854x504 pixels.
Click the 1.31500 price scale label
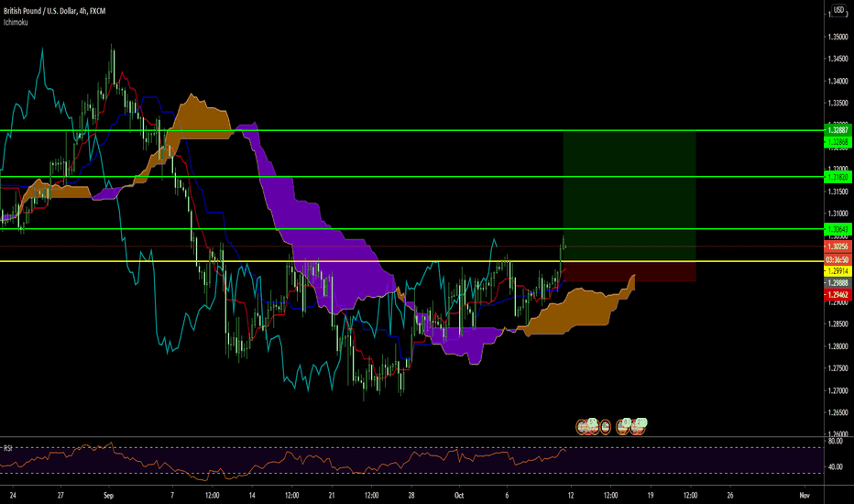[x=838, y=192]
